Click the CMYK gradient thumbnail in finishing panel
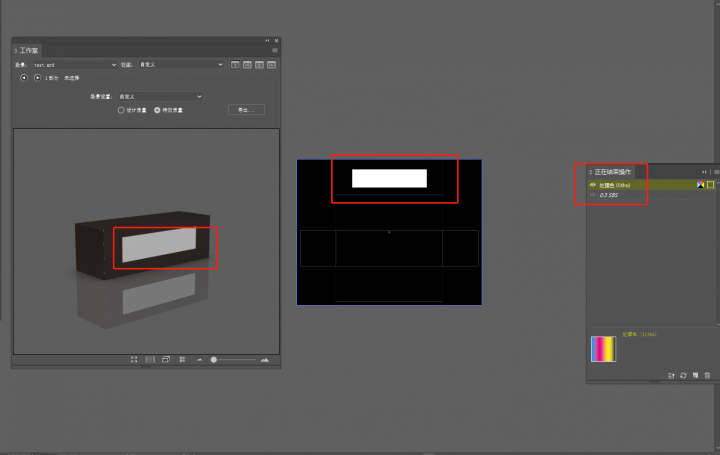The width and height of the screenshot is (720, 455). tap(603, 349)
